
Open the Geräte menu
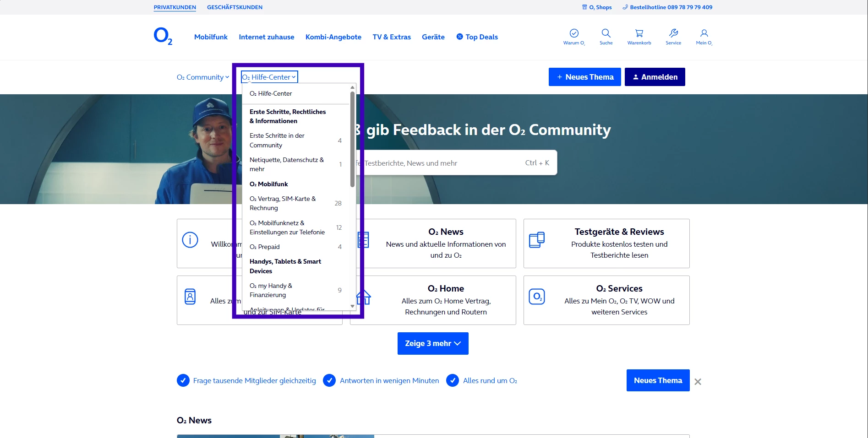click(x=433, y=37)
